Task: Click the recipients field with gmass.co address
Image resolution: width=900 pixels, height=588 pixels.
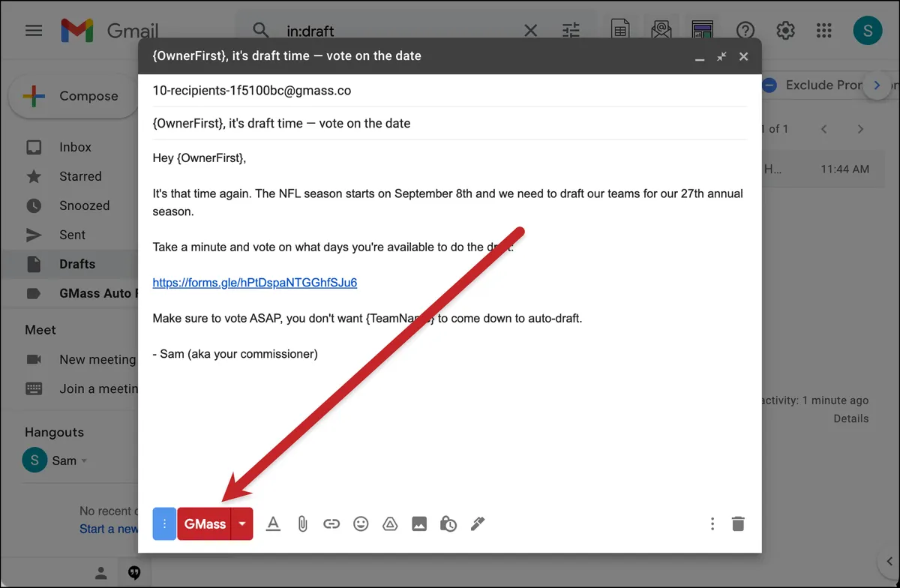Action: pos(449,91)
